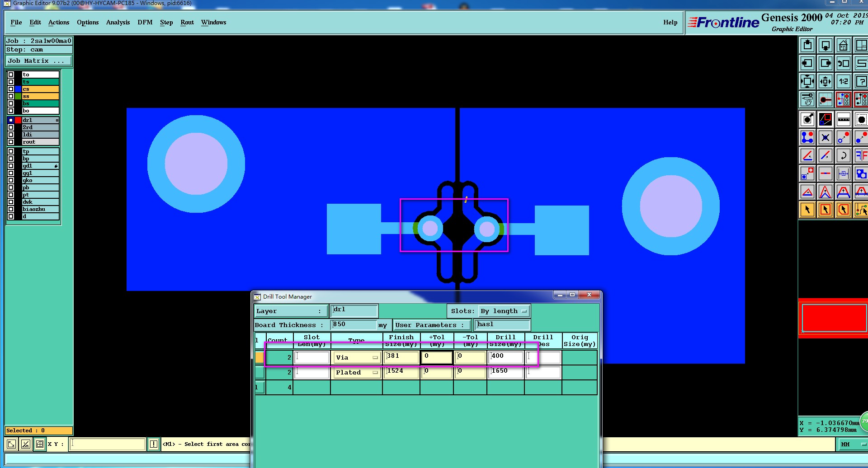Open the File menu
The width and height of the screenshot is (868, 468).
tap(16, 22)
